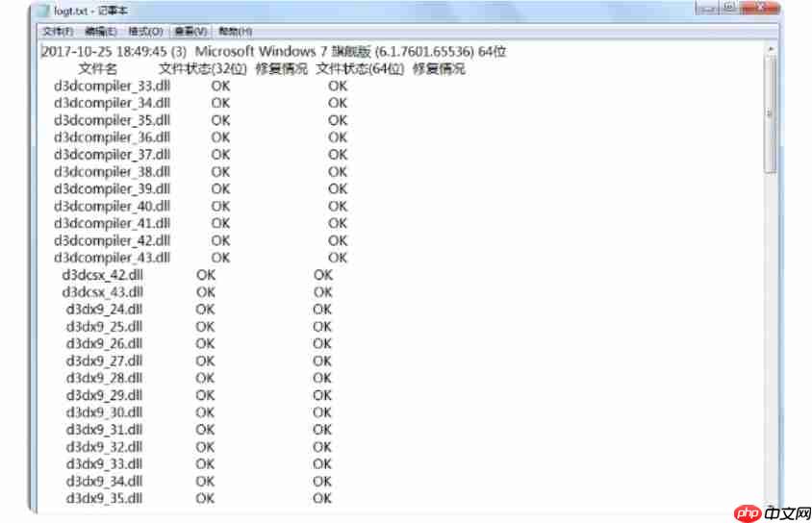This screenshot has width=812, height=523.
Task: Click the text d3dx9_33.dll
Action: (104, 464)
